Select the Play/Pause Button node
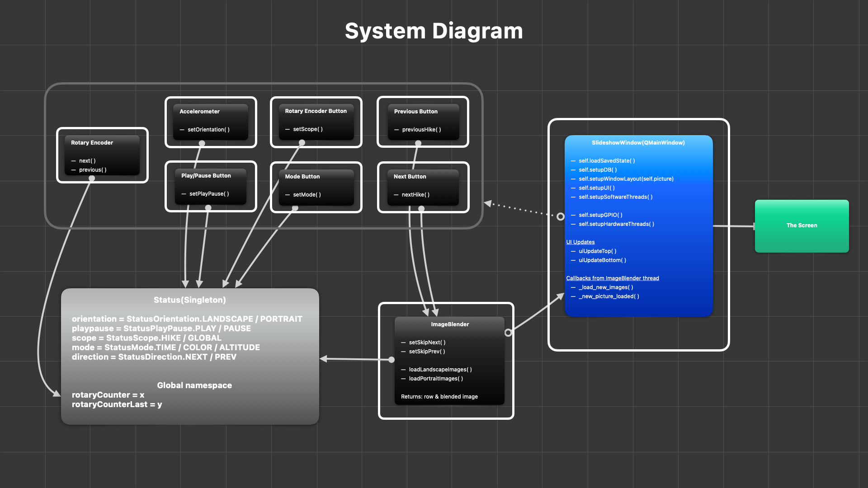This screenshot has height=488, width=868. tap(211, 186)
